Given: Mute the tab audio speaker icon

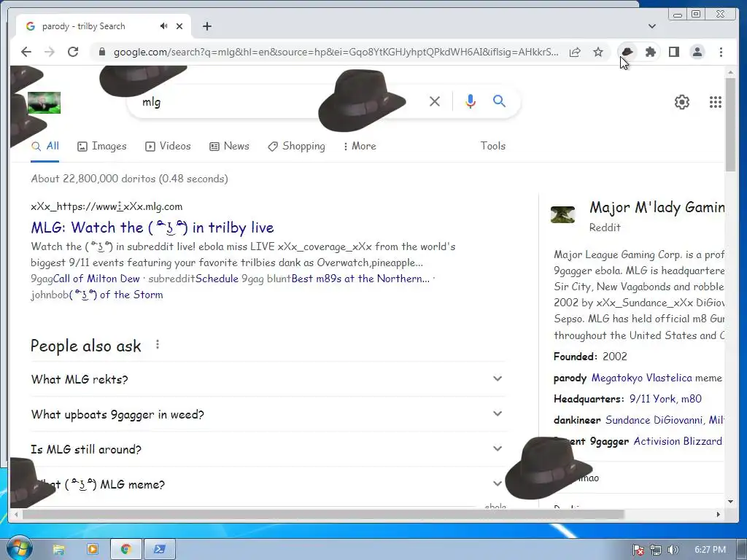Looking at the screenshot, I should point(164,26).
